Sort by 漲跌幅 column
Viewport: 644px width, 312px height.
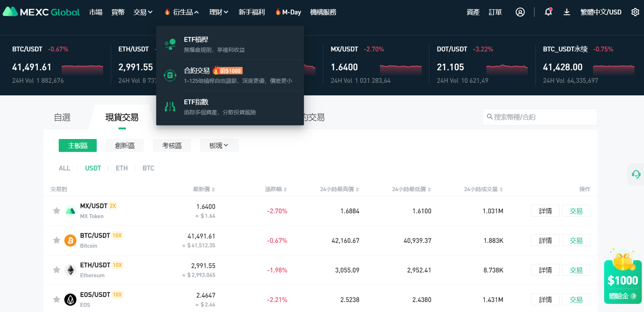pos(276,189)
